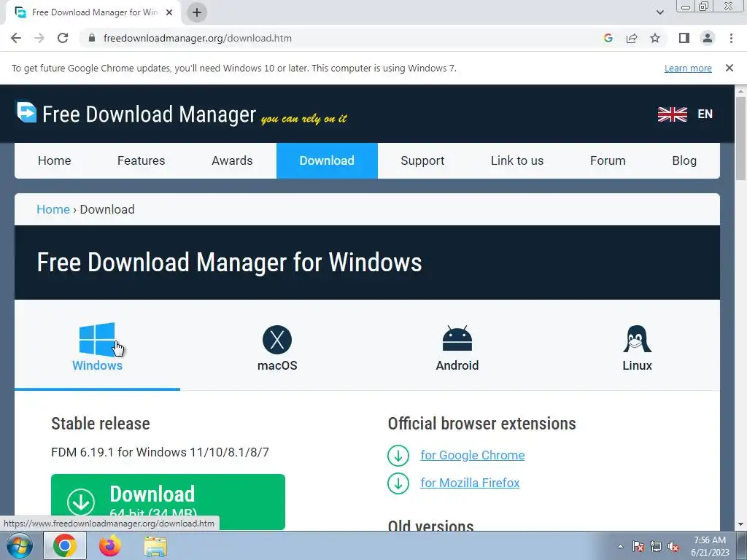Launch Firefox from the taskbar

110,545
